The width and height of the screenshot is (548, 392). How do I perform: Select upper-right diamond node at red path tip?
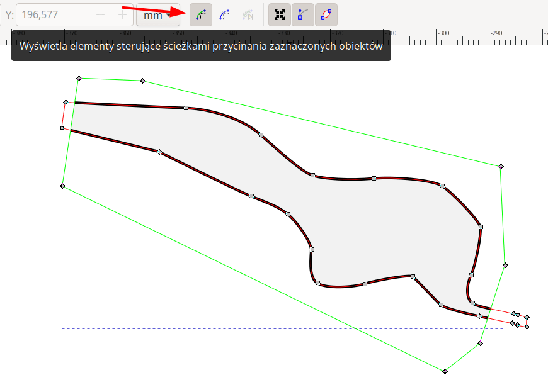click(x=527, y=317)
